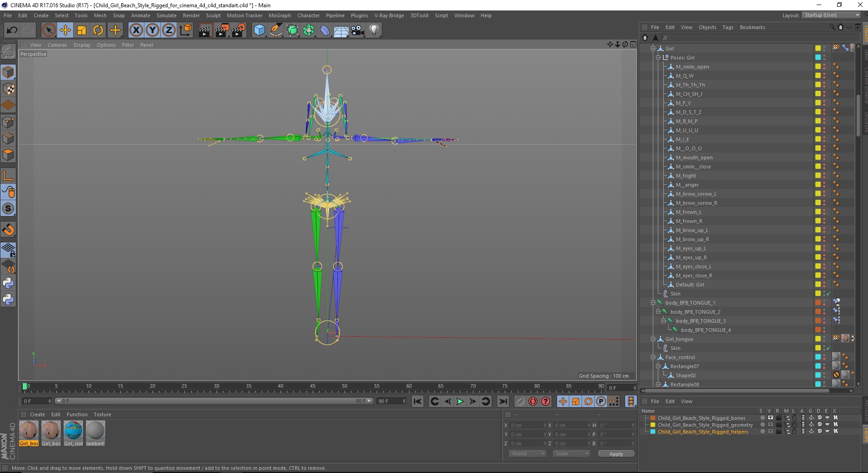Select the Move tool in toolbar
The width and height of the screenshot is (868, 473).
65,30
